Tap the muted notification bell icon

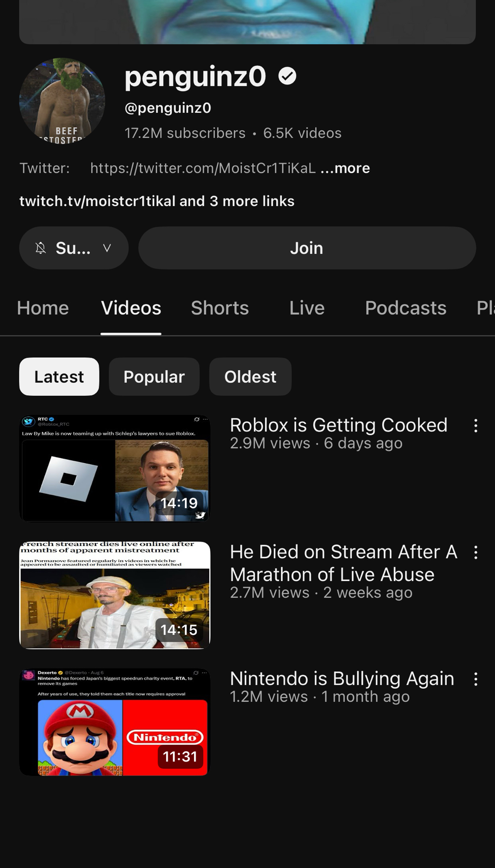click(40, 248)
